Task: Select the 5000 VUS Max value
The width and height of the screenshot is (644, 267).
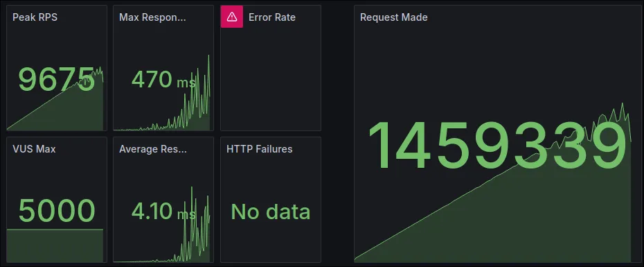Action: point(57,211)
